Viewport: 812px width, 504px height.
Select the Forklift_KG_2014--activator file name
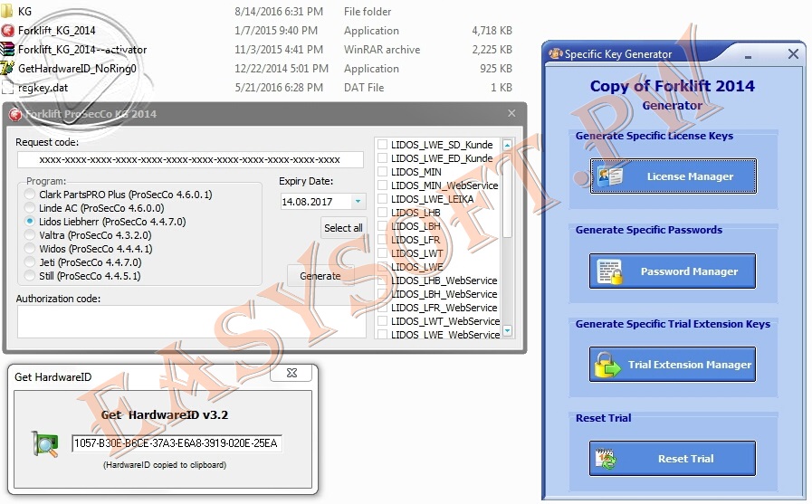click(x=82, y=50)
